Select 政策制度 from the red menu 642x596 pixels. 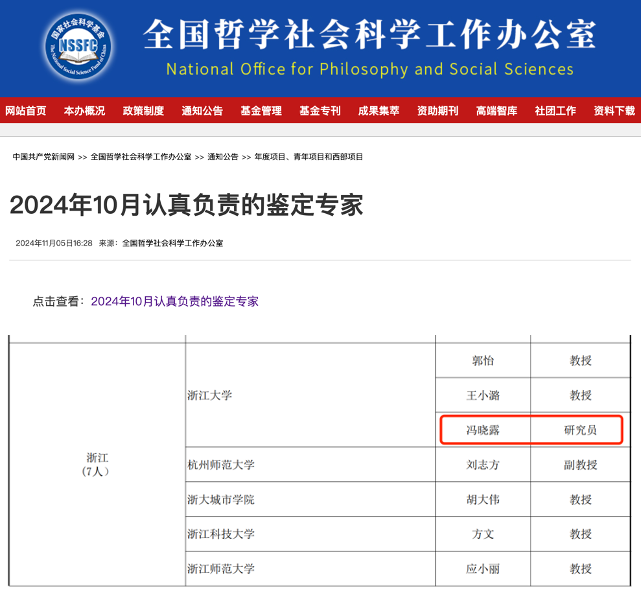point(143,111)
